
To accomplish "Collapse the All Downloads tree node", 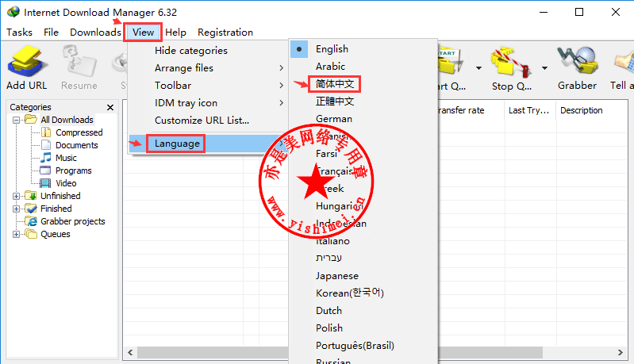I will tap(16, 120).
